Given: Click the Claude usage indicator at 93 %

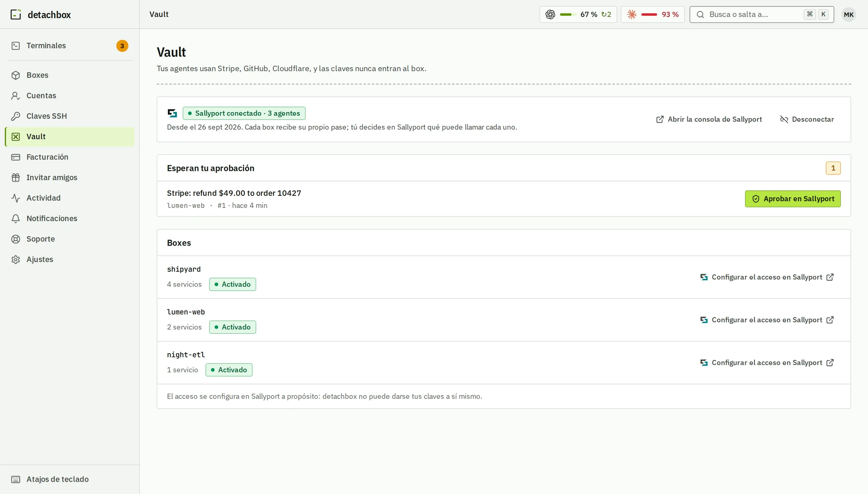Looking at the screenshot, I should (x=652, y=14).
